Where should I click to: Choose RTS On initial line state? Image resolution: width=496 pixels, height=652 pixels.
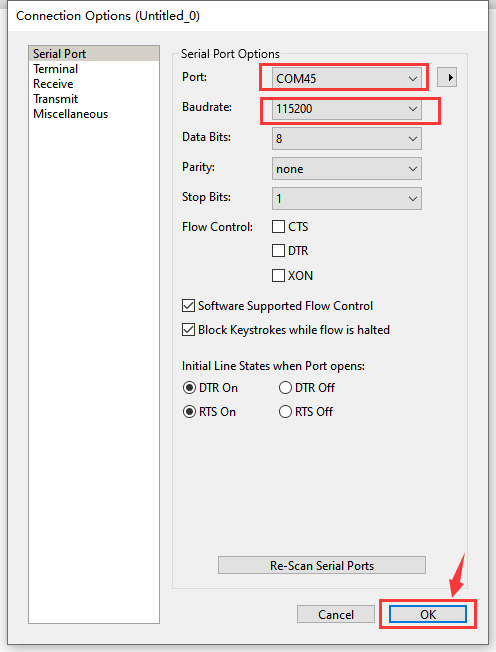coord(189,412)
